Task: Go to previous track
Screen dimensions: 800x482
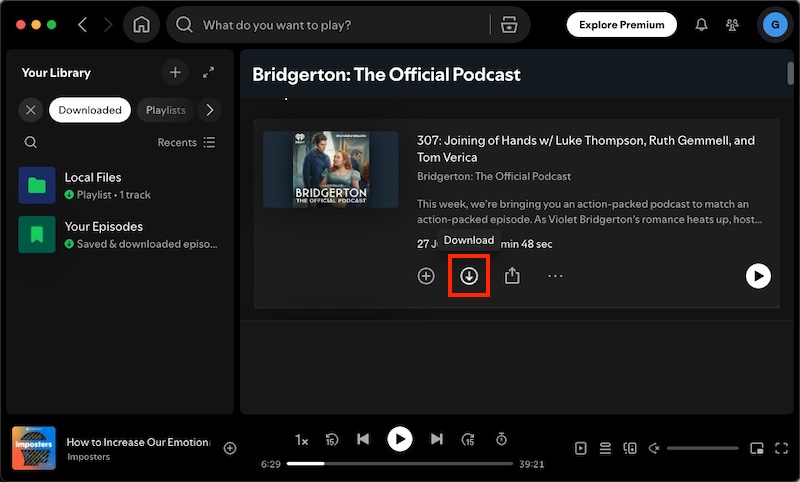Action: pyautogui.click(x=363, y=439)
